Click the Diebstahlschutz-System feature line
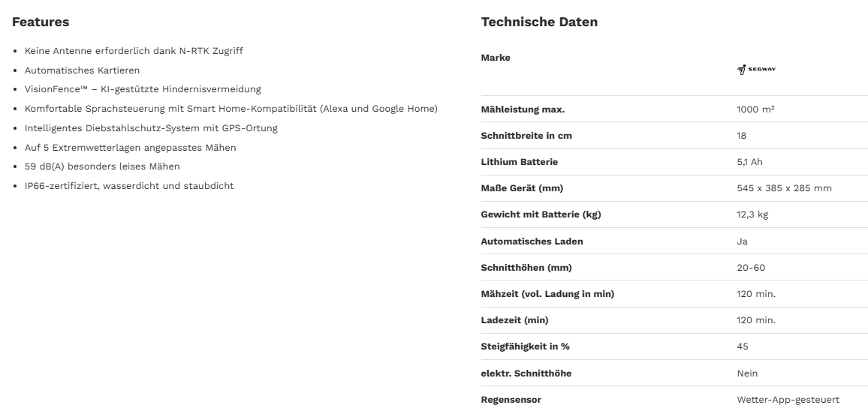 click(x=151, y=128)
